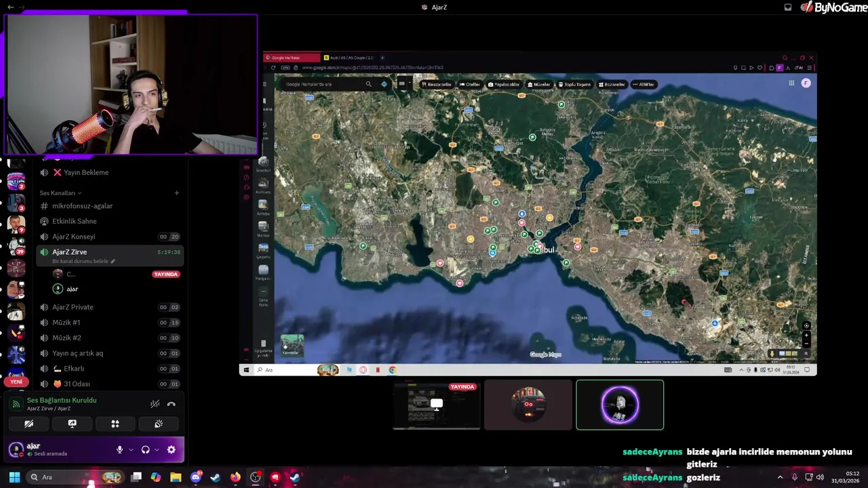
Task: Filter map by ATM'ler
Action: click(x=644, y=85)
